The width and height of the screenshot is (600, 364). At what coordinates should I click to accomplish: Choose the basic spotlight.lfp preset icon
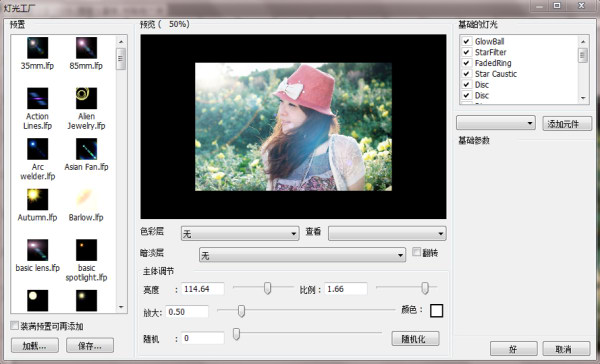click(86, 250)
